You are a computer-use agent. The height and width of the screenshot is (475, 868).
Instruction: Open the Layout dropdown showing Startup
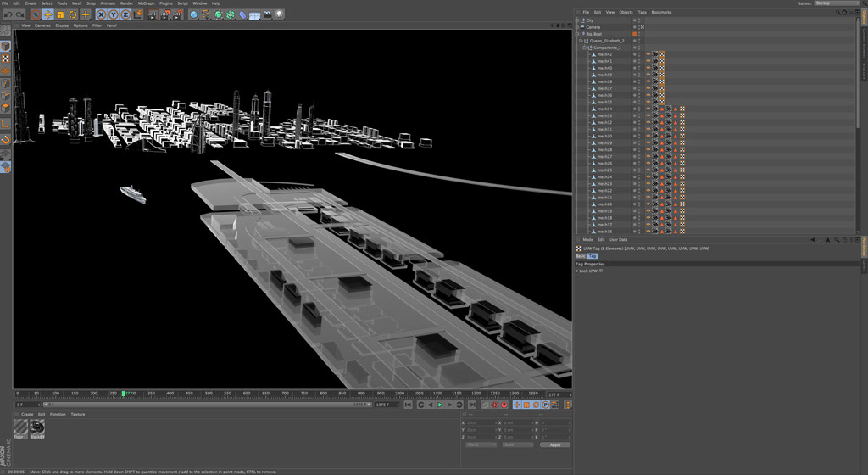[x=835, y=3]
